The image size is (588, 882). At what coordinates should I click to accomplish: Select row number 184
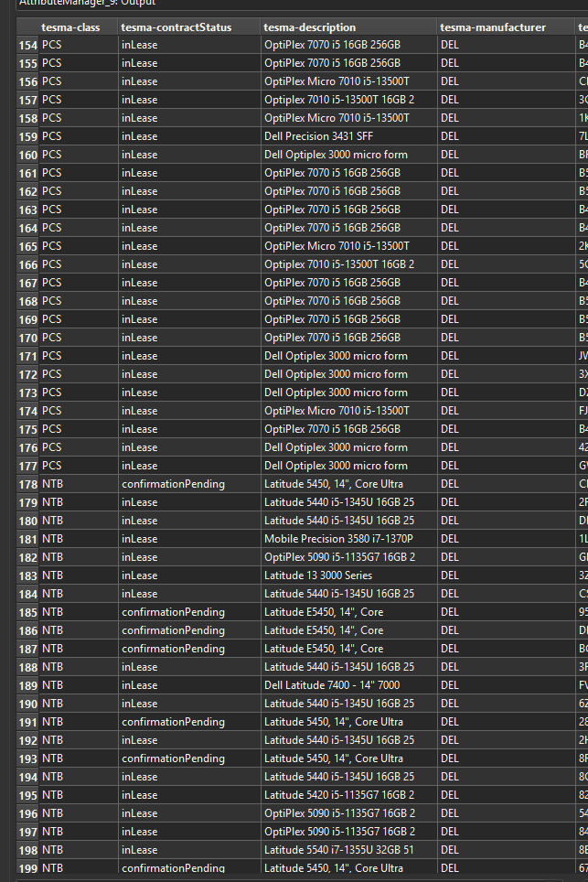(x=27, y=594)
